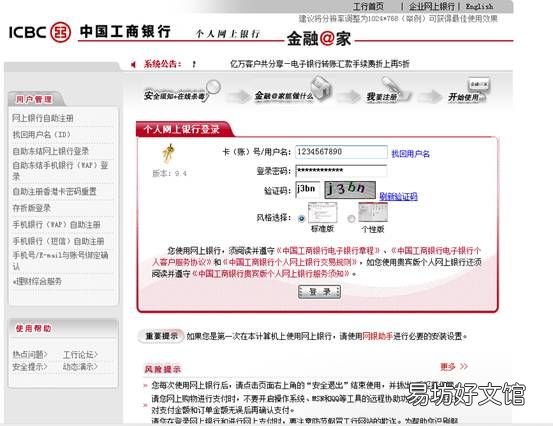
Task: Click the 风险提示 heading
Action: tap(163, 369)
